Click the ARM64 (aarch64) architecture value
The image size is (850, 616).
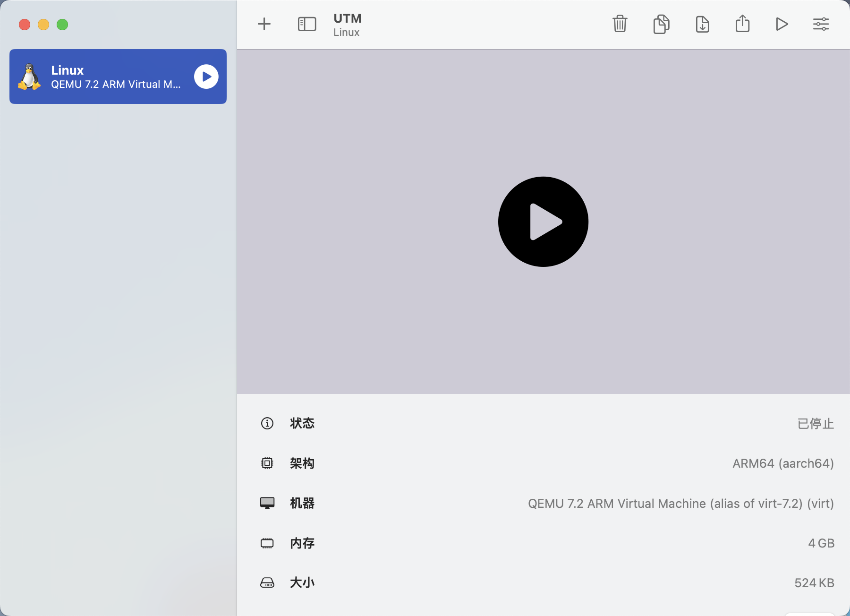click(x=783, y=463)
